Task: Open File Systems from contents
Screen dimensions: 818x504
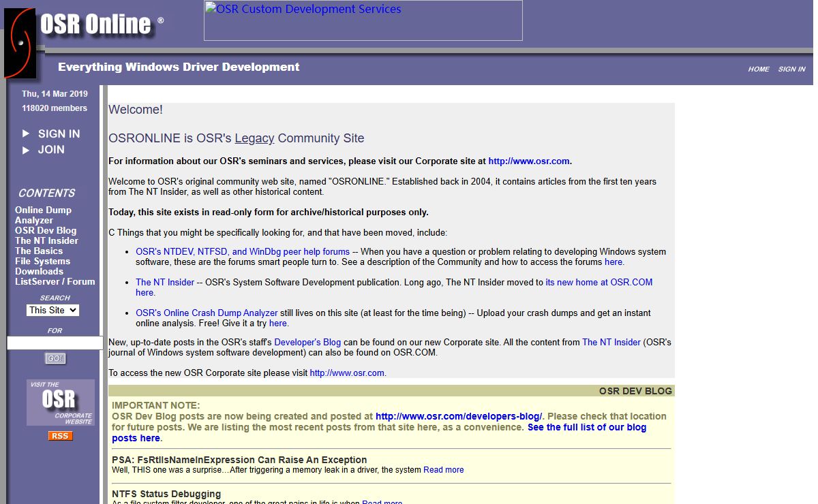Action: click(x=42, y=261)
